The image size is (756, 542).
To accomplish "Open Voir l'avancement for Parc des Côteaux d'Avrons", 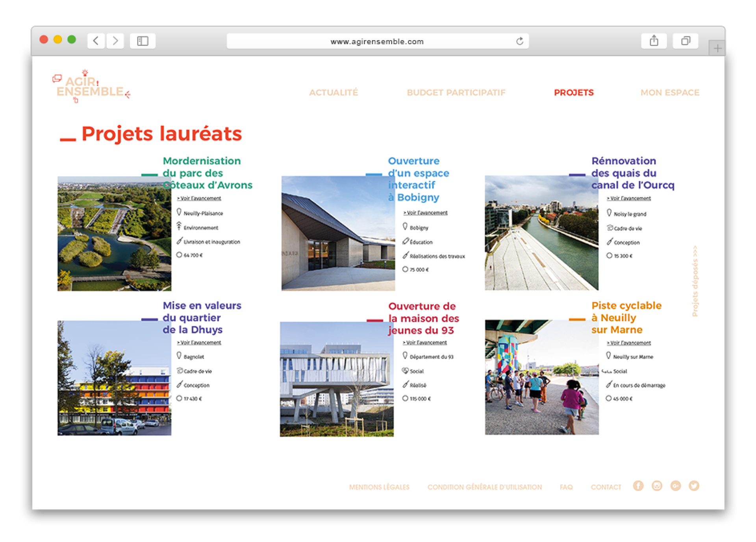I will pos(199,198).
